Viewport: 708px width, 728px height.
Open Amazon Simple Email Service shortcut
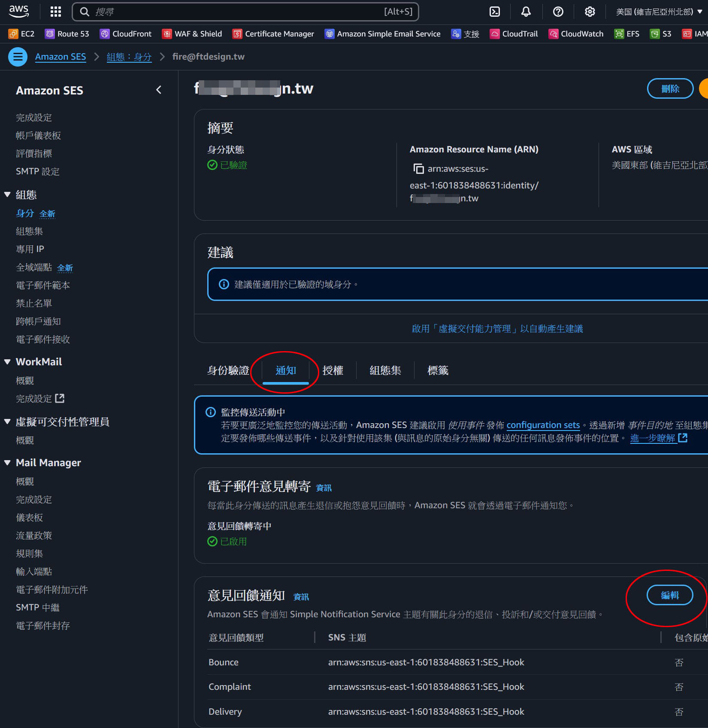(383, 34)
